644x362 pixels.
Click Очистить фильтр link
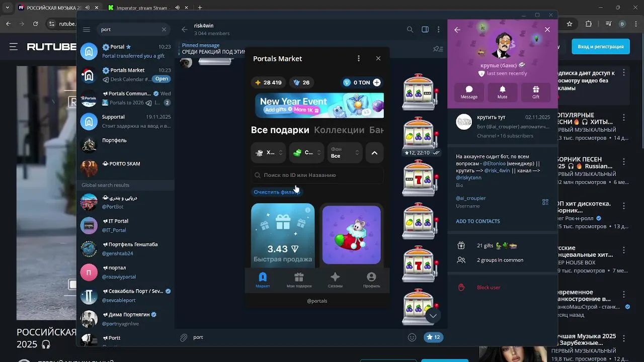coord(277,192)
